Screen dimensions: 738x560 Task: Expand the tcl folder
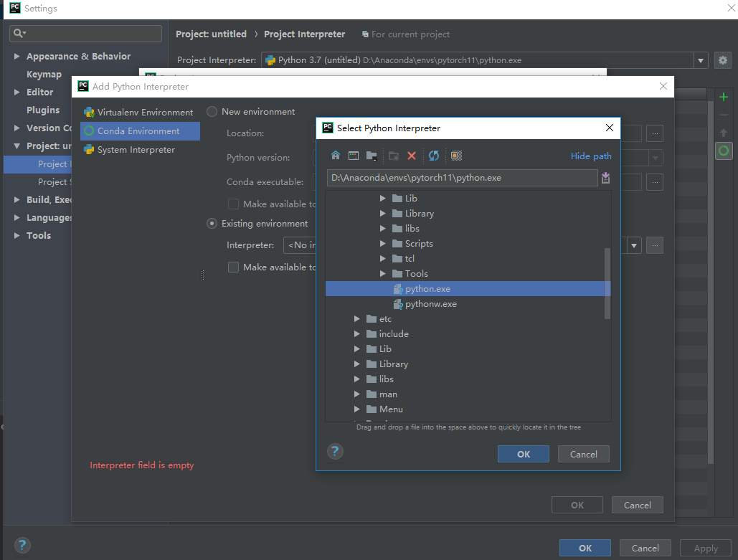click(x=383, y=259)
